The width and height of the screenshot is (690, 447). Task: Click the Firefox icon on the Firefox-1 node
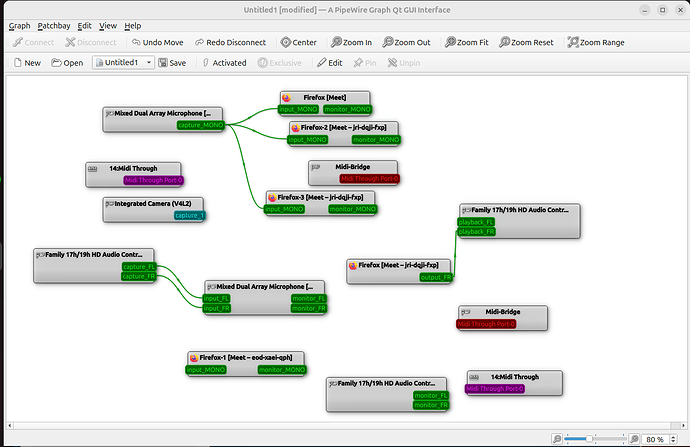click(194, 358)
